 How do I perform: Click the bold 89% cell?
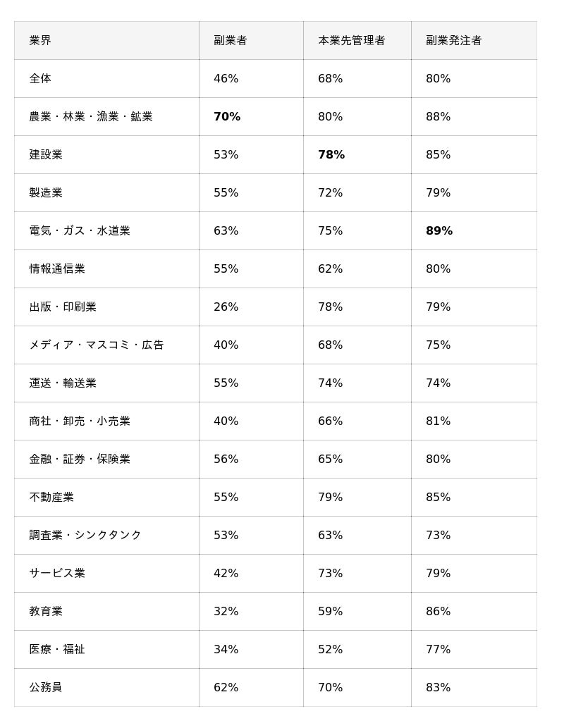(439, 231)
